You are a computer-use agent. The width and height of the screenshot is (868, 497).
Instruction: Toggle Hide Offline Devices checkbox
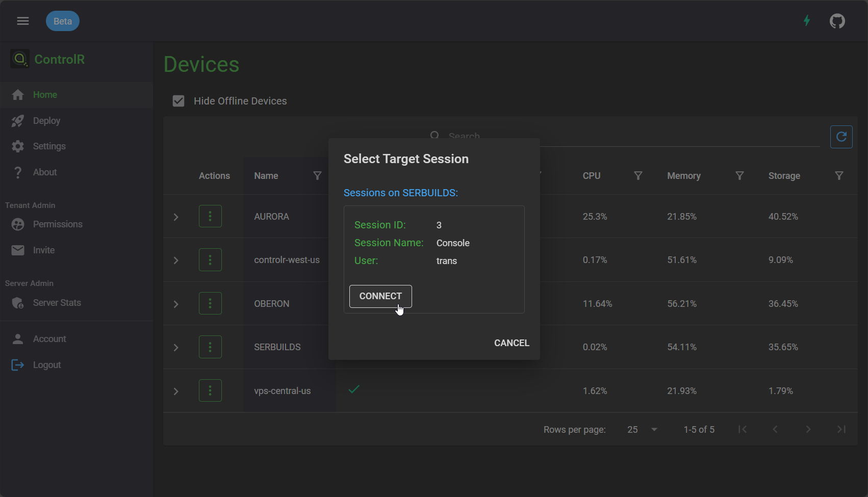pyautogui.click(x=178, y=101)
